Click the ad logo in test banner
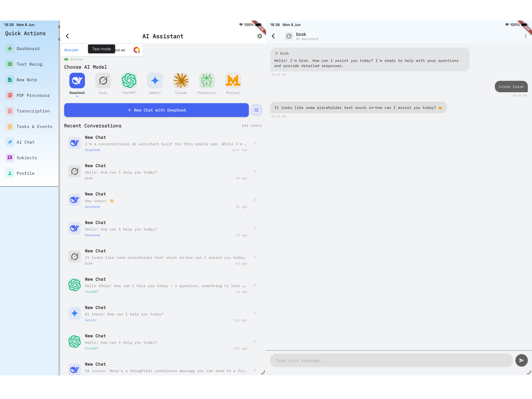The width and height of the screenshot is (532, 399). (137, 50)
